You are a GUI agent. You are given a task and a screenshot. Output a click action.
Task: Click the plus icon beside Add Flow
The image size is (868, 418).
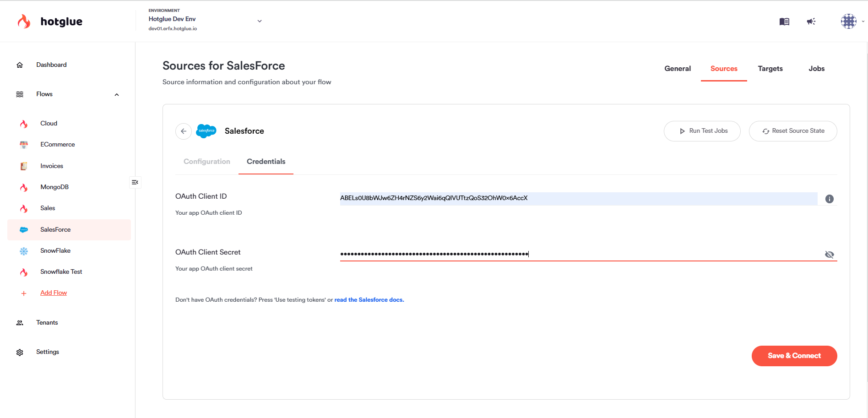coord(24,293)
